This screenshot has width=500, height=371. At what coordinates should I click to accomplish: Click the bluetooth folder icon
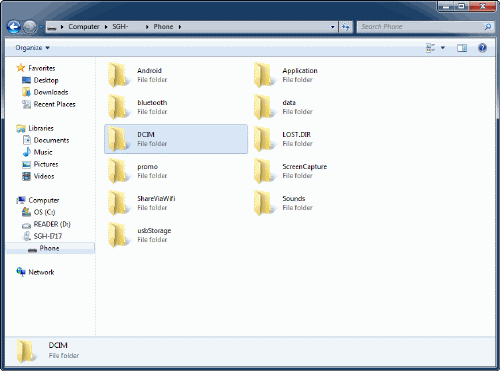pyautogui.click(x=118, y=107)
